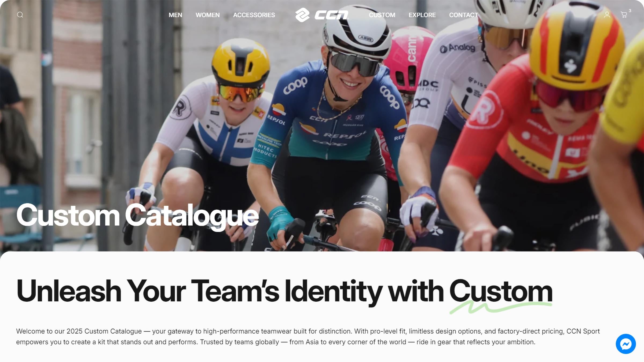Click the CCN emblem logo symbol
Screen dimensions: 644x362
pyautogui.click(x=302, y=15)
